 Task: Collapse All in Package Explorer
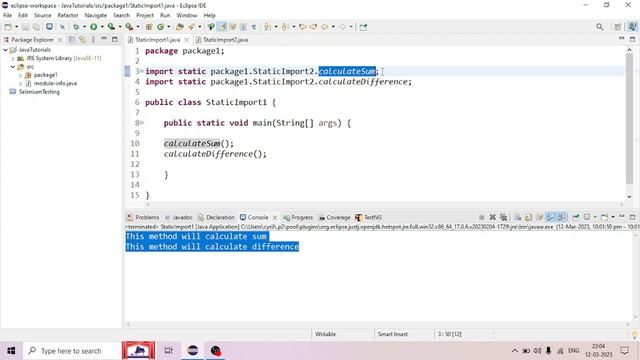[x=72, y=40]
